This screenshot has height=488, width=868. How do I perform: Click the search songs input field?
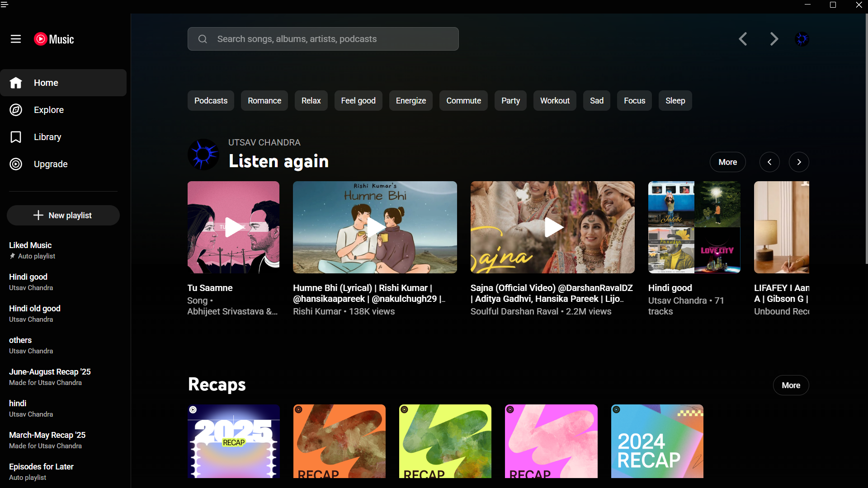tap(323, 39)
